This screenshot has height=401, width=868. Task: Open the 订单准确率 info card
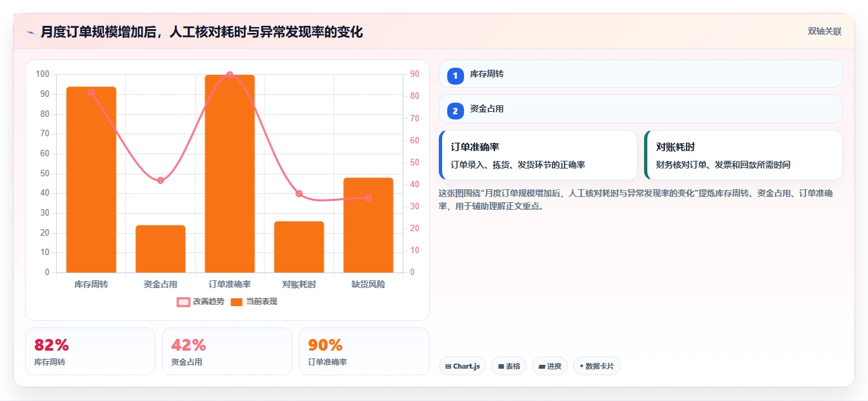point(538,155)
